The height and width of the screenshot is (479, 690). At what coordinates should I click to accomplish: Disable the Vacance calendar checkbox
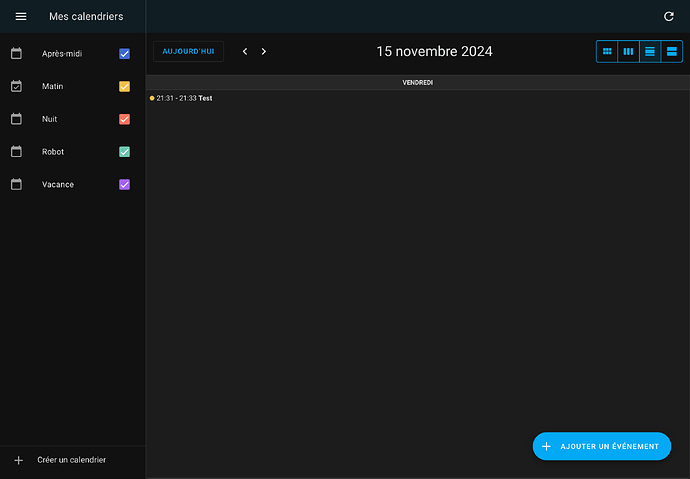[124, 184]
